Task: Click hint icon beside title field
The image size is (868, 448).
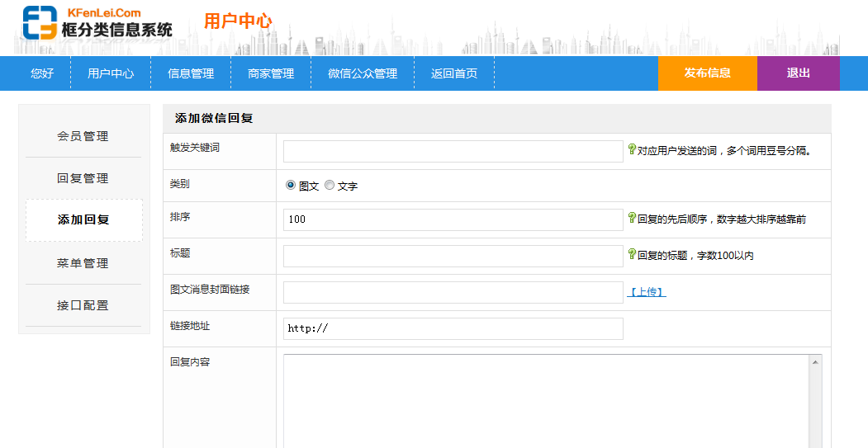Action: [x=632, y=254]
